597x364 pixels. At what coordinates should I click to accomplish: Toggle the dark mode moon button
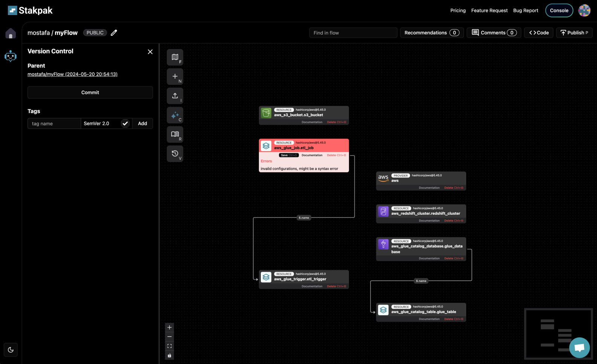tap(11, 350)
